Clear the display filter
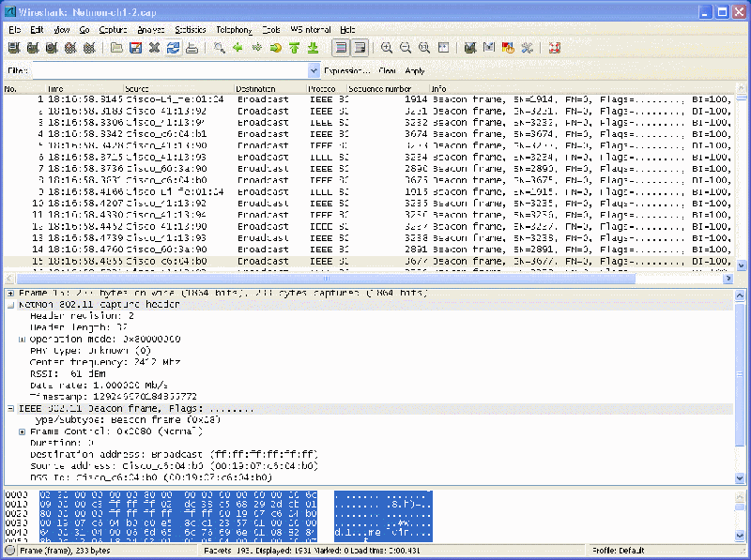This screenshot has width=751, height=560. tap(387, 71)
